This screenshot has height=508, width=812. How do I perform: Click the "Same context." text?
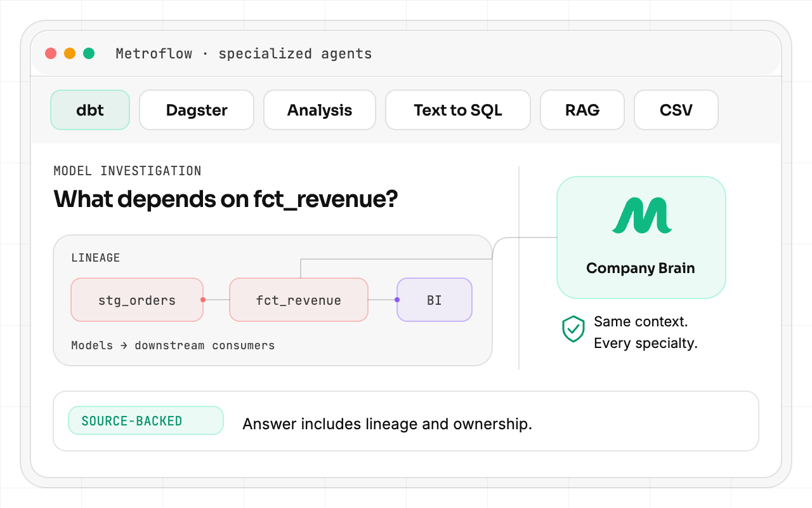click(641, 321)
